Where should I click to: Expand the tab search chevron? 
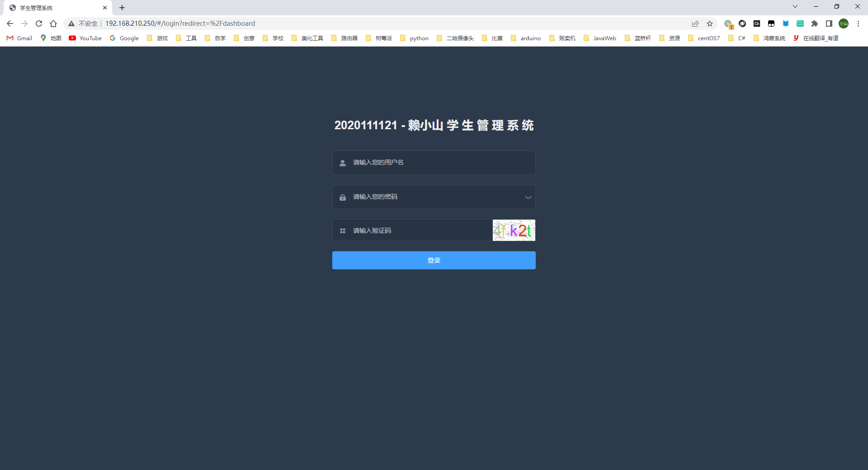point(795,6)
